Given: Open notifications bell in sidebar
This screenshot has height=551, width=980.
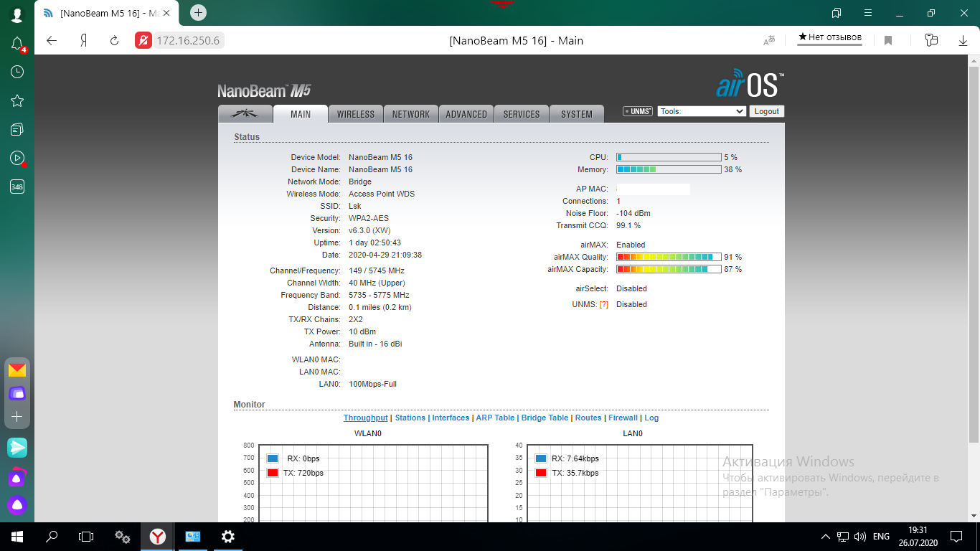Looking at the screenshot, I should 17,44.
